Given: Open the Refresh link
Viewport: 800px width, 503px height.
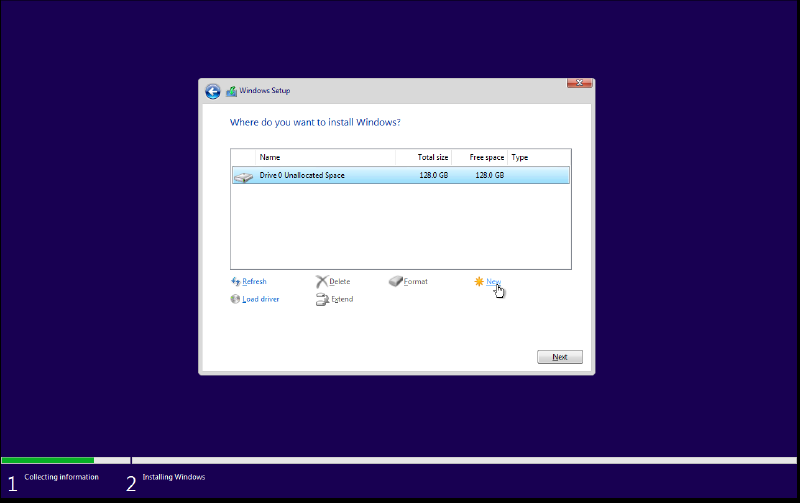Looking at the screenshot, I should 254,282.
